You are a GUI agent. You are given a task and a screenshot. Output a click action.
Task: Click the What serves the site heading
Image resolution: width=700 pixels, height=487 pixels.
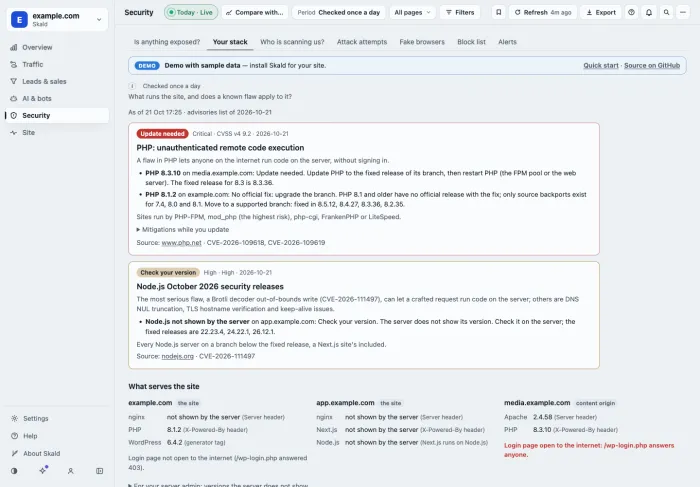tap(164, 387)
